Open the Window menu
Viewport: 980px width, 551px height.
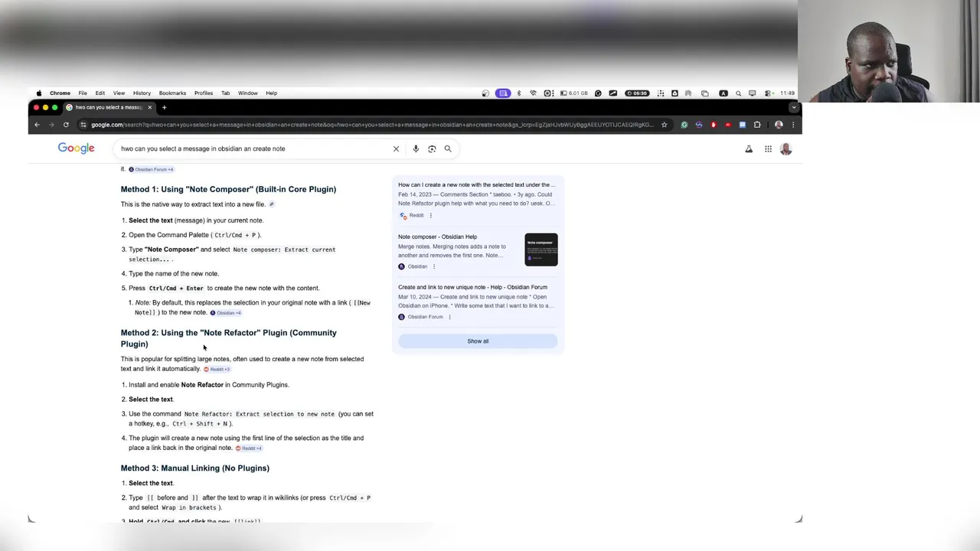pyautogui.click(x=248, y=93)
